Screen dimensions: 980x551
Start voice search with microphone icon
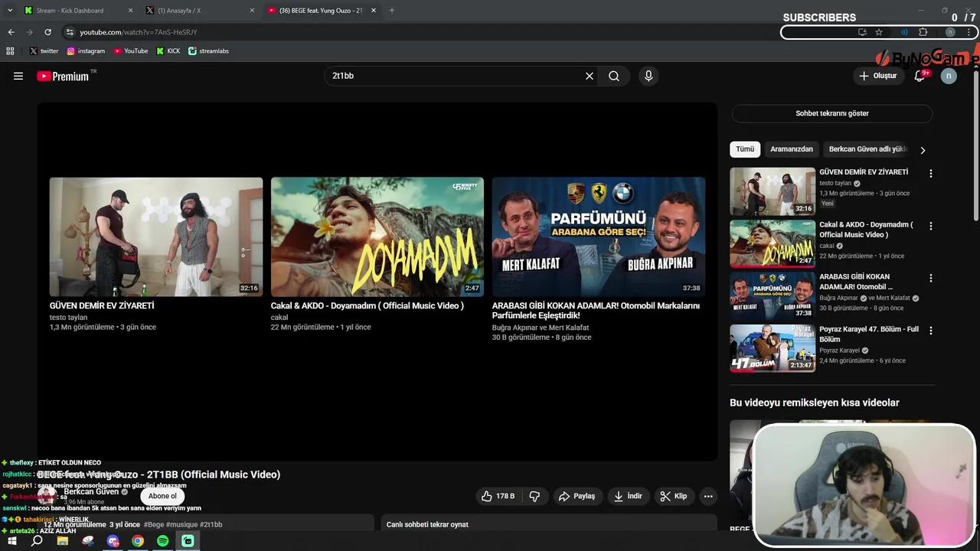648,76
